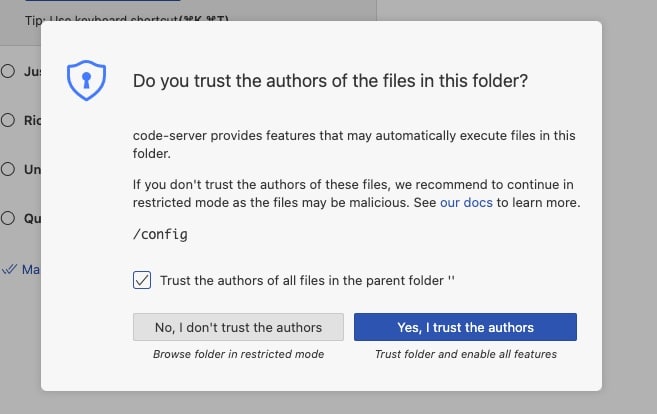The image size is (657, 414).
Task: Click 'Yes, I trust the authors' button
Action: [x=465, y=327]
